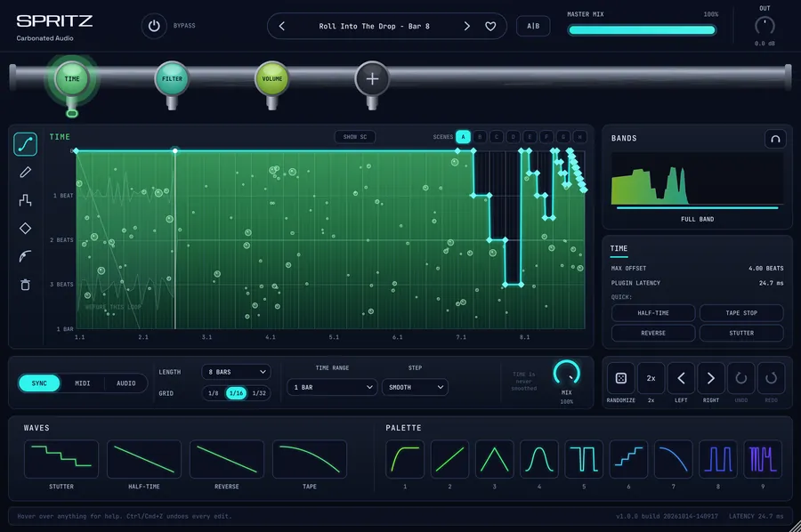The height and width of the screenshot is (532, 801).
Task: Select scene H
Action: click(579, 137)
